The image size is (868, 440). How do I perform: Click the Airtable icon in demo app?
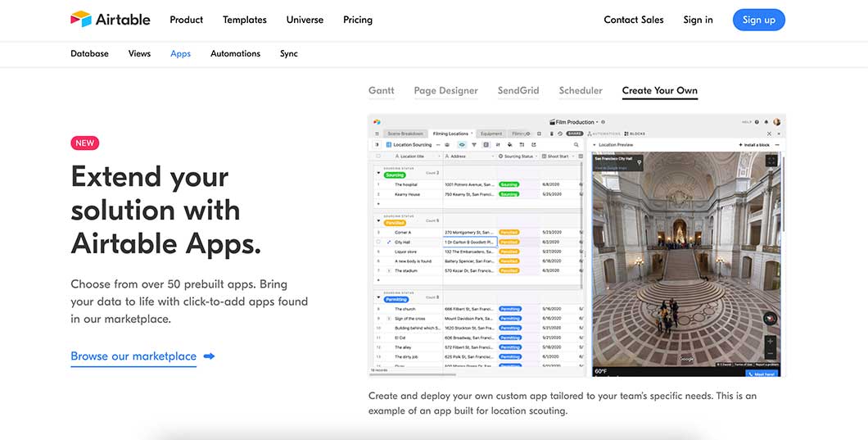[377, 122]
